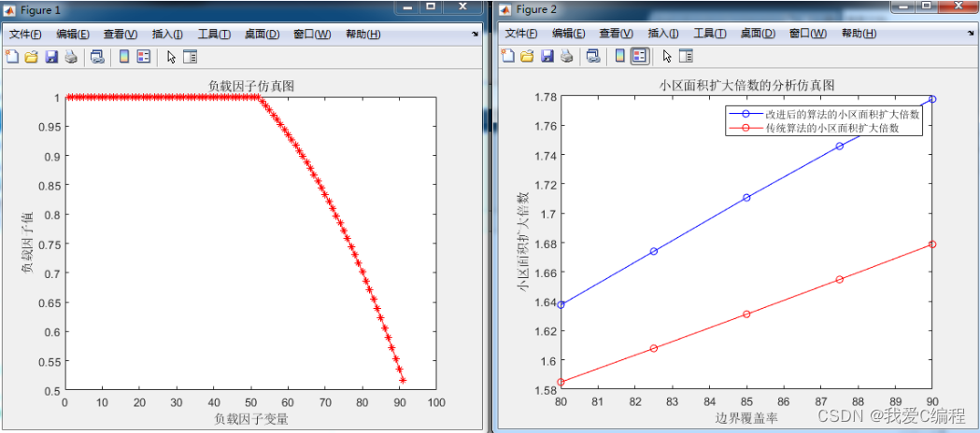
Task: Minimize the Figure 2 window
Action: click(x=905, y=6)
